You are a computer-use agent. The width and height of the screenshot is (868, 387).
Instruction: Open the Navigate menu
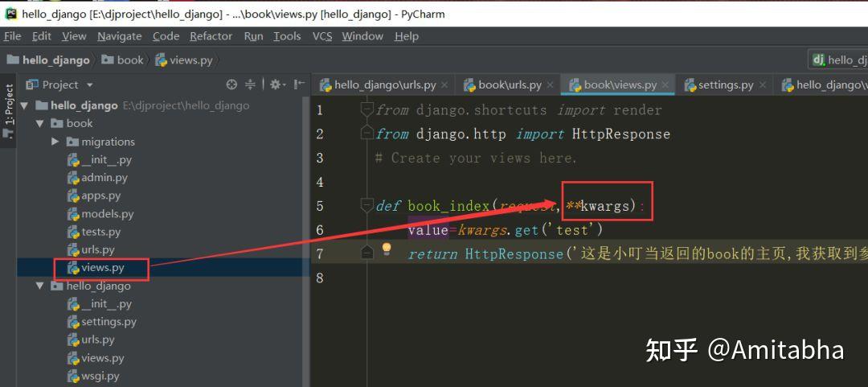[120, 36]
